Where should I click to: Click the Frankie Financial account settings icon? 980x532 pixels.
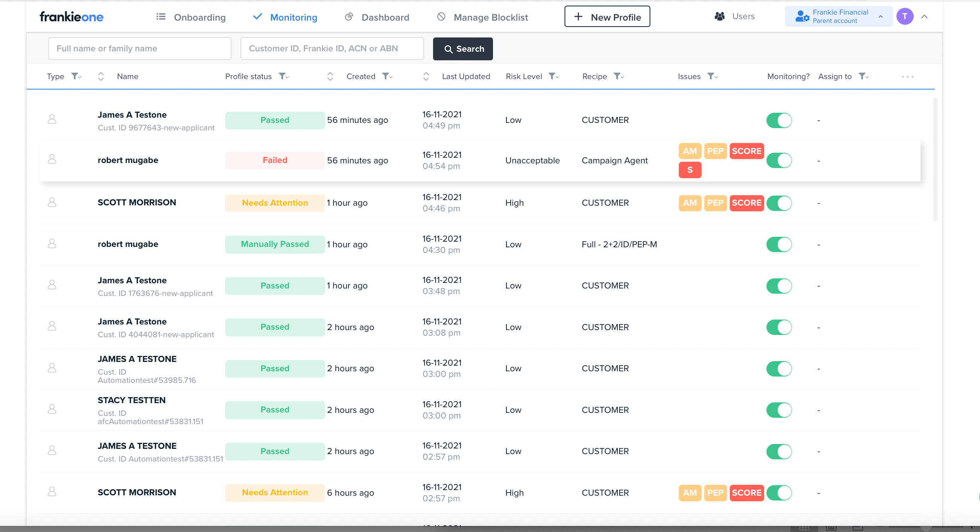[x=802, y=16]
